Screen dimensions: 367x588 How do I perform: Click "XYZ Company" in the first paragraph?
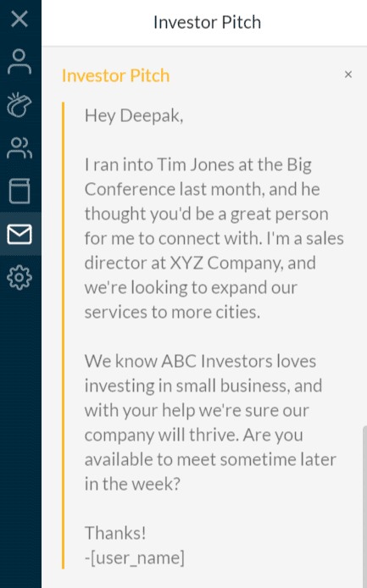pos(226,263)
